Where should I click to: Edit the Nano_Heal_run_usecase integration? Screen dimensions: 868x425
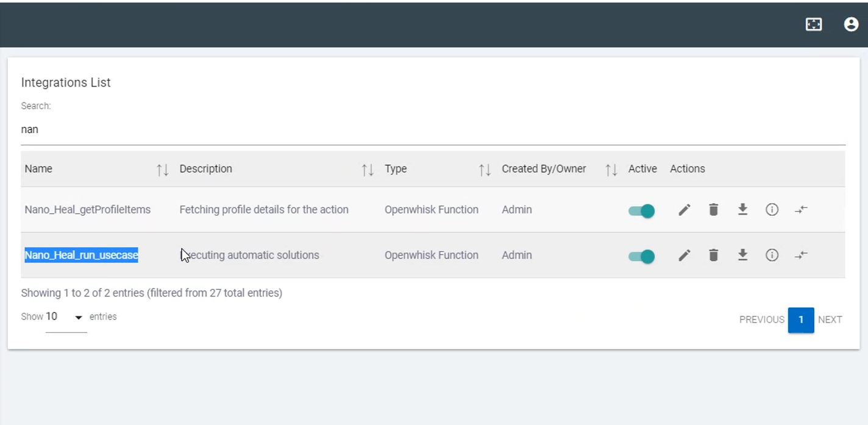point(685,255)
